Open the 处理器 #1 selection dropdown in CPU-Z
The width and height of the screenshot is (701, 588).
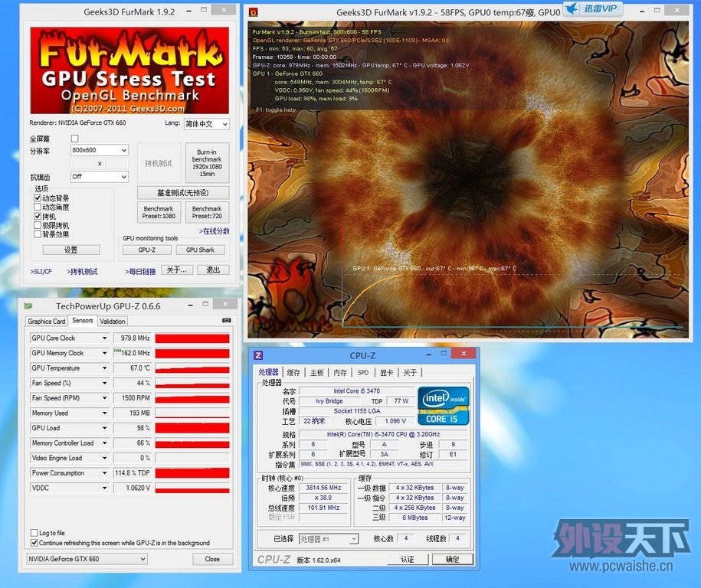coord(329,539)
